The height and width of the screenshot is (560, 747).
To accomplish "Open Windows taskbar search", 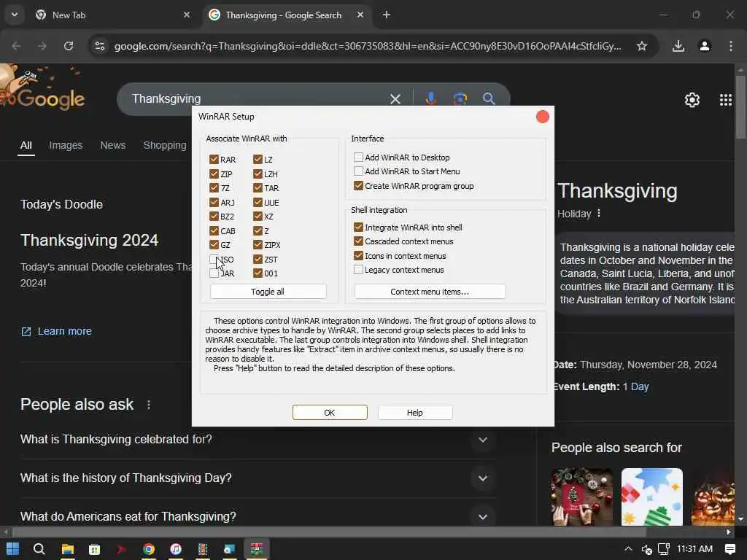I will tap(39, 549).
